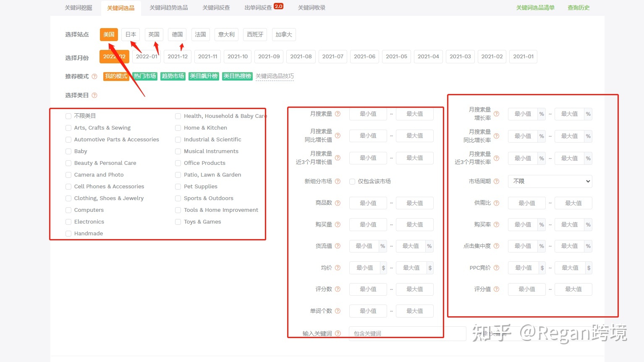This screenshot has width=644, height=362.
Task: Click help icon next to 单词个数
Action: [338, 311]
